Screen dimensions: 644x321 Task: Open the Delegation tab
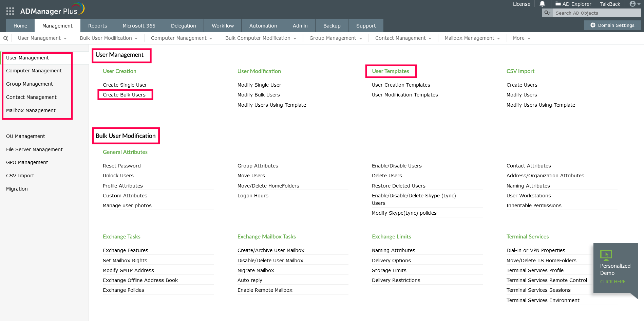pos(184,25)
